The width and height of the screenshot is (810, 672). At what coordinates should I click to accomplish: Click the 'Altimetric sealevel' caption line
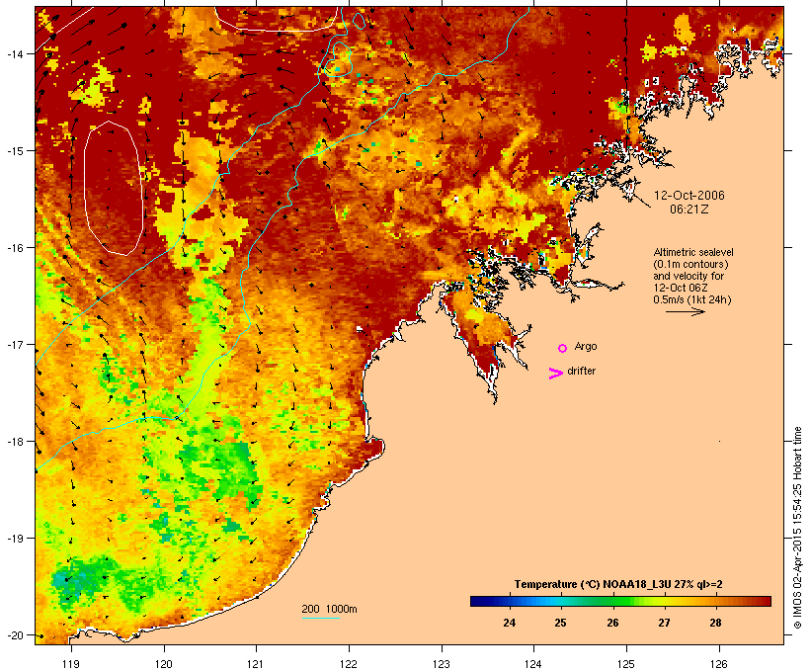coord(693,252)
